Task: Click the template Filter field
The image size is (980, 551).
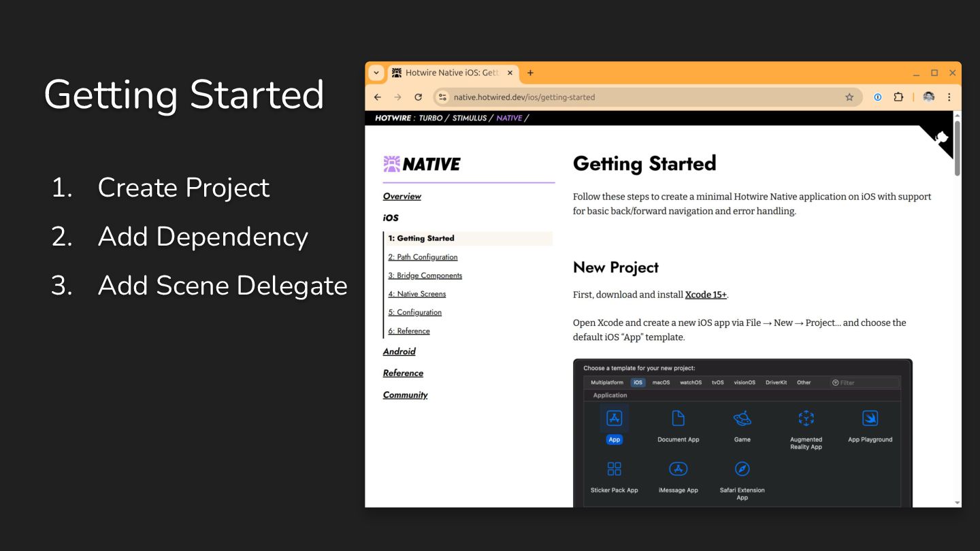Action: [864, 382]
